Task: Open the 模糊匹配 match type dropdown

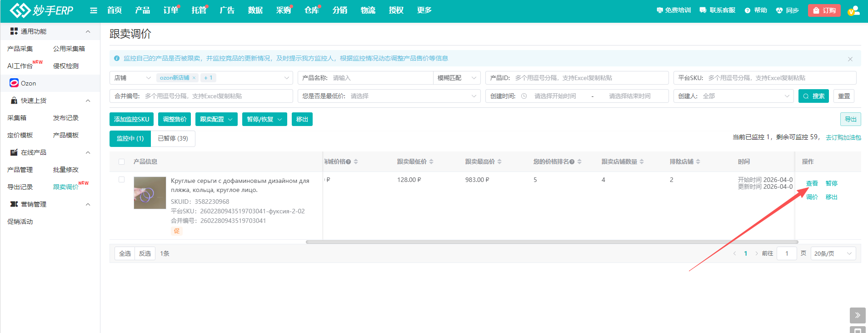Action: coord(457,78)
